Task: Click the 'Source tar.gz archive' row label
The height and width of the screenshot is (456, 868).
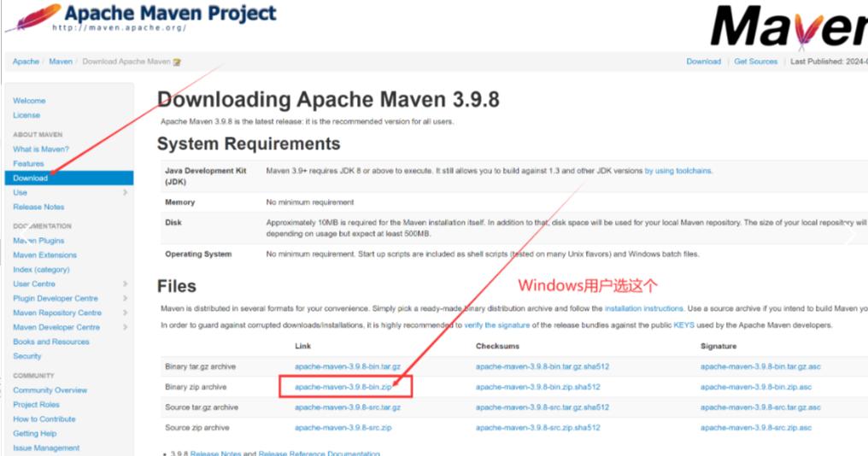Action: point(202,407)
